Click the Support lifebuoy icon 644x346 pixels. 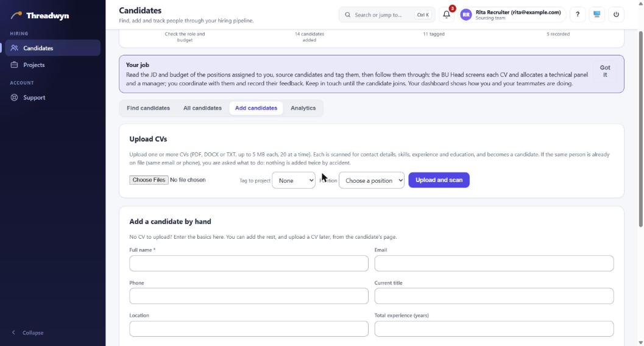point(15,97)
